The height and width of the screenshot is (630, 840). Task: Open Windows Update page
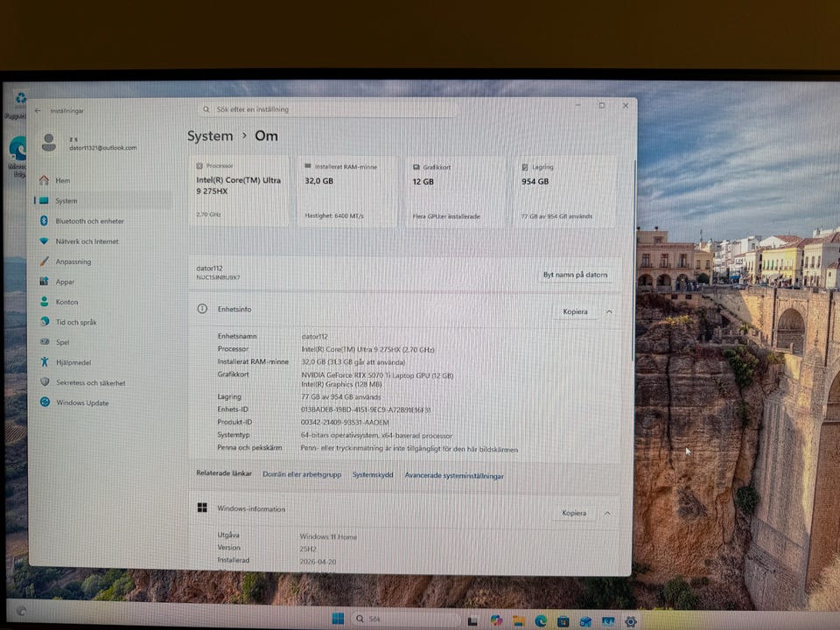coord(82,402)
